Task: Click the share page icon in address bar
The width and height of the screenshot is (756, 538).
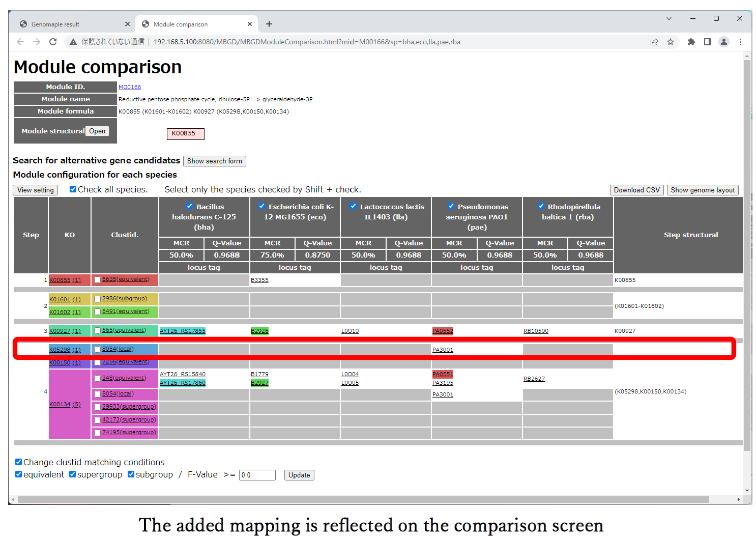Action: 654,42
